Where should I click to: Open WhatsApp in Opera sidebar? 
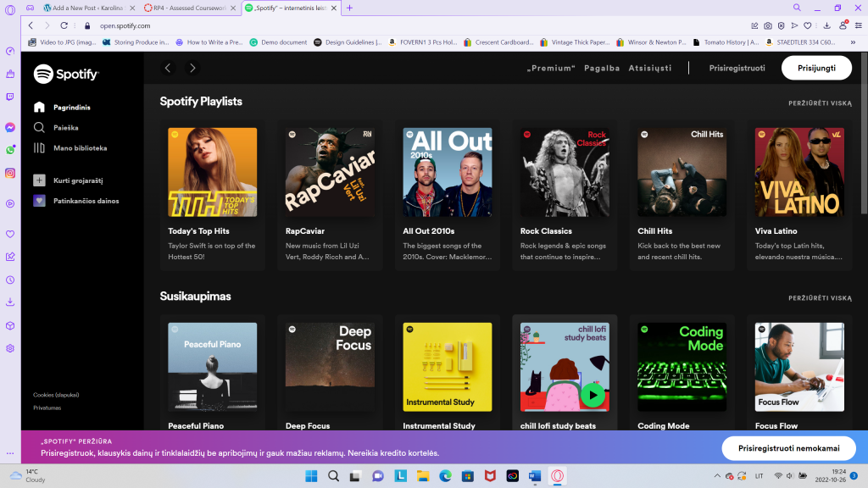tap(10, 150)
